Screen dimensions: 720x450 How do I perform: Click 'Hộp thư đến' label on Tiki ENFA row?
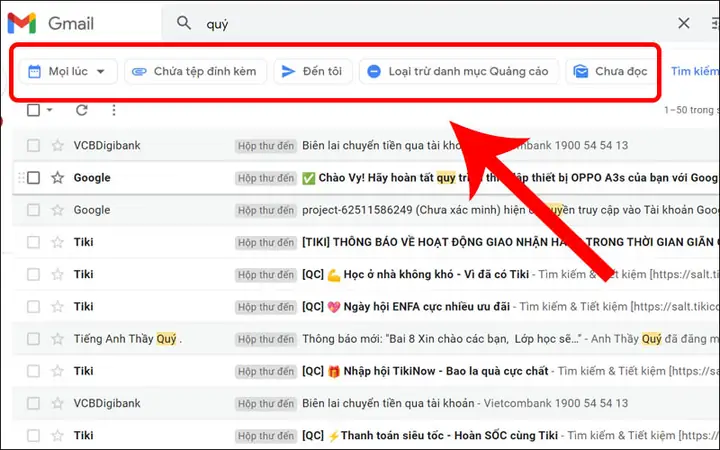[265, 307]
